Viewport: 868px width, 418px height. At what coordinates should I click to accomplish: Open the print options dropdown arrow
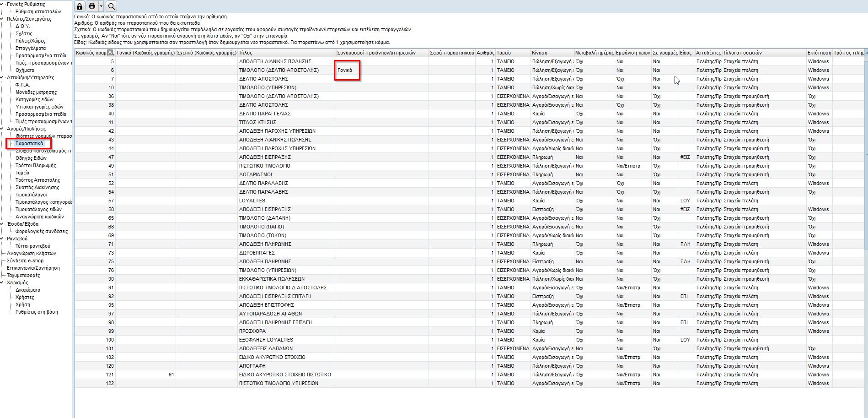(101, 6)
